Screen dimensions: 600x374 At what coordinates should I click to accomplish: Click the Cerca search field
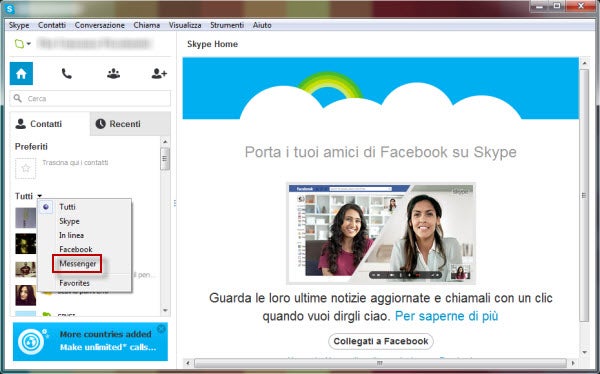(x=90, y=98)
